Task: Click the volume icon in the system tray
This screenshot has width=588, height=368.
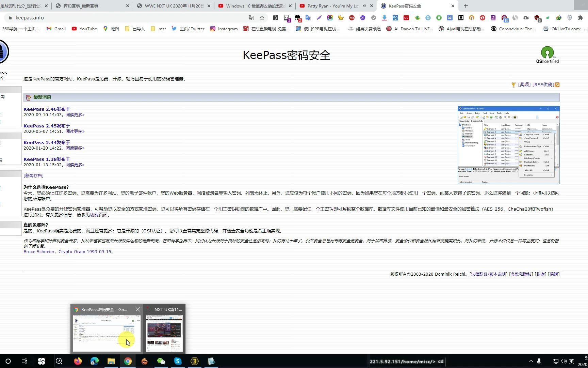Action: (x=563, y=361)
